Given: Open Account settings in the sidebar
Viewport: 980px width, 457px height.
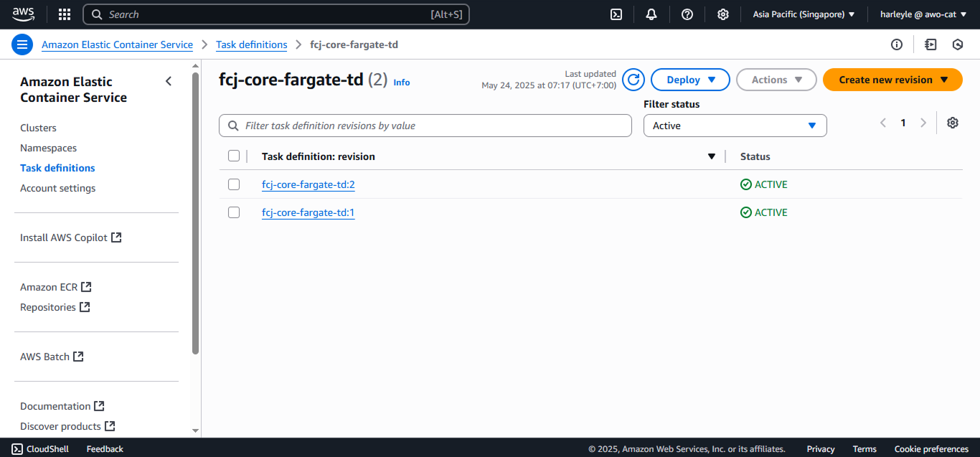Looking at the screenshot, I should pyautogui.click(x=57, y=188).
